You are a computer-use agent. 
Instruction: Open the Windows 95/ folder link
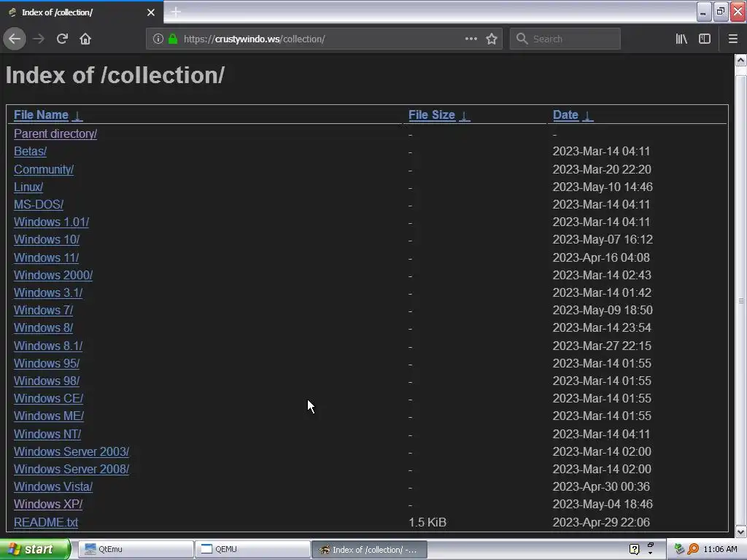[x=47, y=364]
